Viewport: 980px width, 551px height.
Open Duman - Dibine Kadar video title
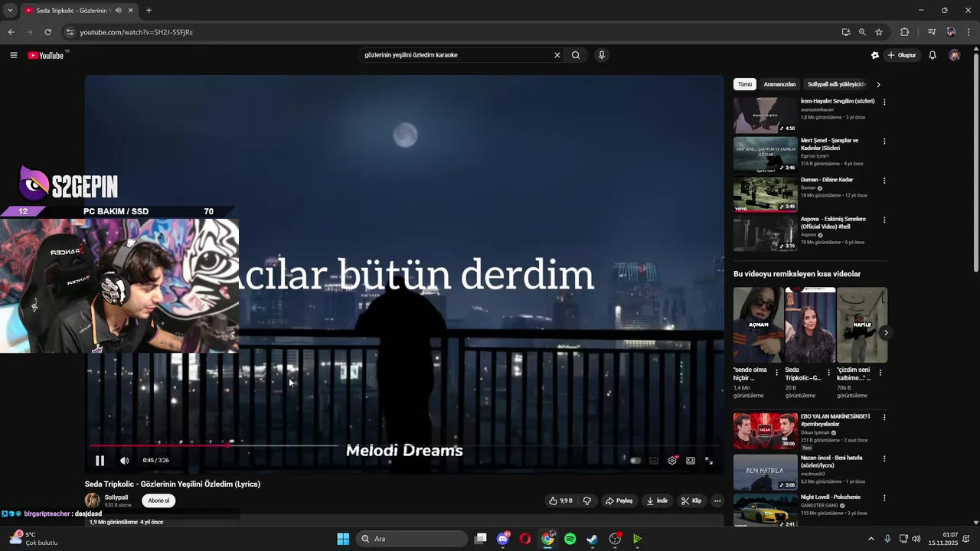pos(827,180)
